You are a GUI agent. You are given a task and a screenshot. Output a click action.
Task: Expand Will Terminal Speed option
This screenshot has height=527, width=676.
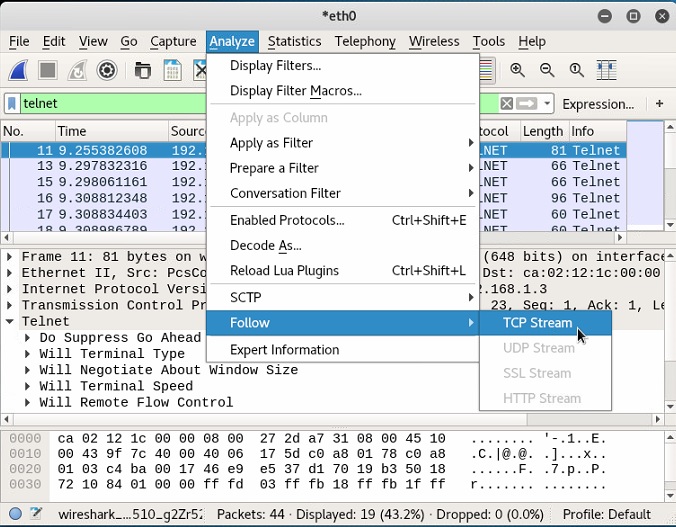27,386
